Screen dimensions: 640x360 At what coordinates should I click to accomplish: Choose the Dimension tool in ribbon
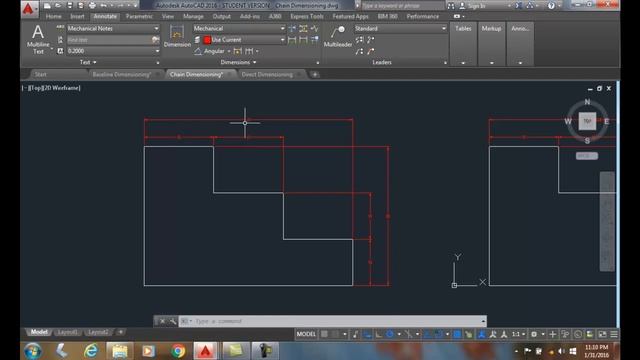tap(177, 36)
